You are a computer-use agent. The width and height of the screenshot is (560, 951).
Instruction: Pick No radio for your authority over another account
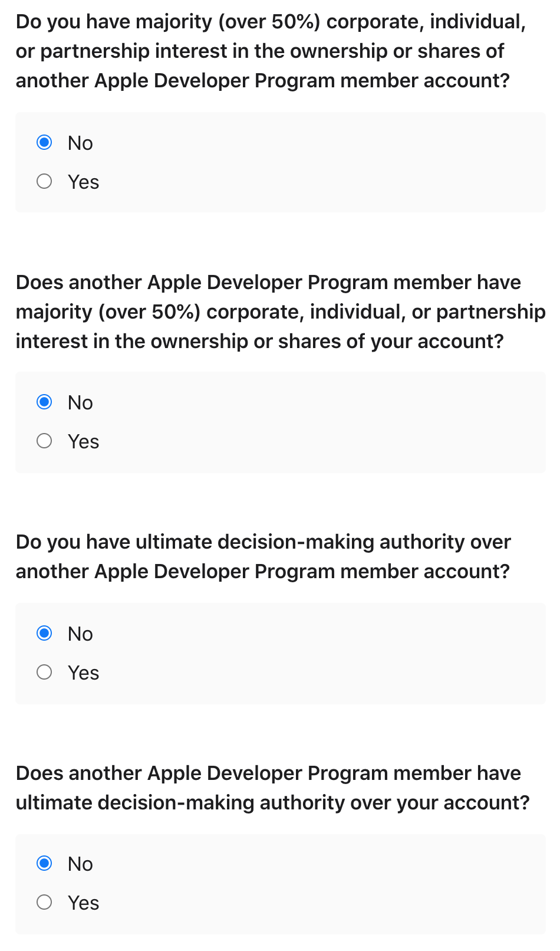[x=44, y=633]
